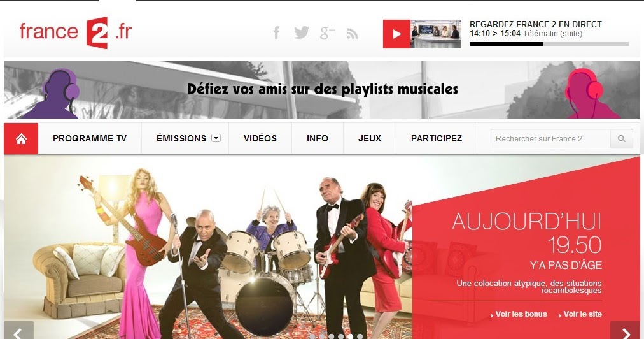Image resolution: width=644 pixels, height=339 pixels.
Task: Follow the Voir le site link
Action: (581, 314)
